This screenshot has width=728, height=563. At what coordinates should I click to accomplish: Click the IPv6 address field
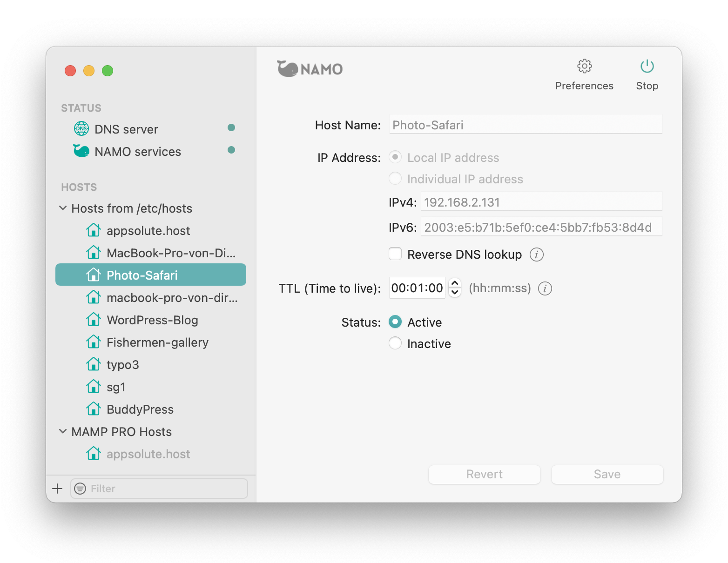541,227
